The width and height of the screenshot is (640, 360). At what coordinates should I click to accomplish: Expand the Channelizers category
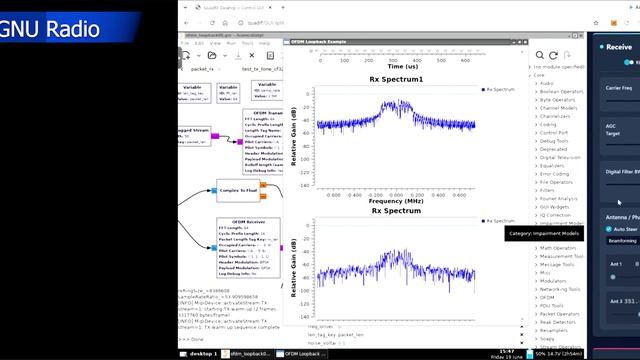point(536,116)
